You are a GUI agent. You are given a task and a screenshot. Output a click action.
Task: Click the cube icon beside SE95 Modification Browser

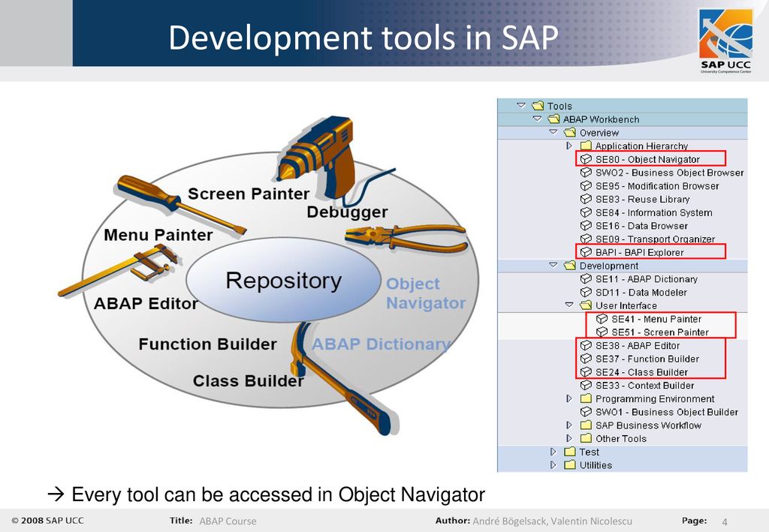(586, 185)
